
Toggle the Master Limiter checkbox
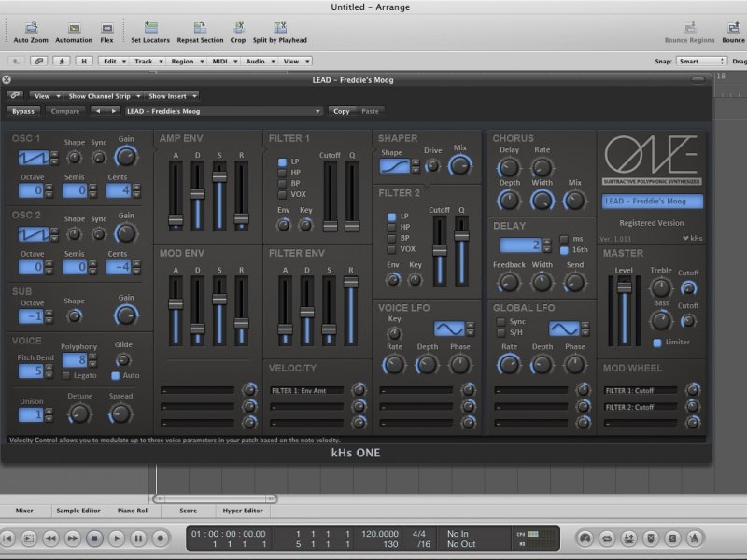click(x=657, y=343)
